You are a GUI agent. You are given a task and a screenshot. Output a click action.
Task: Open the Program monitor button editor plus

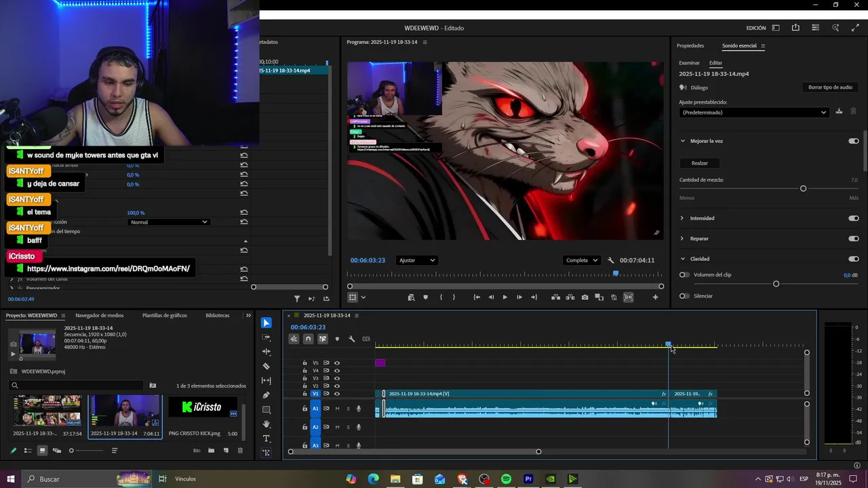pyautogui.click(x=655, y=297)
